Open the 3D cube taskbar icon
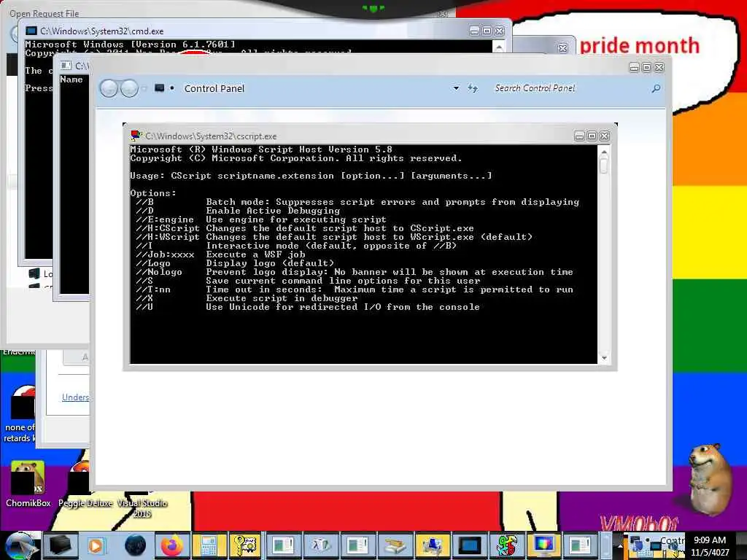This screenshot has width=747, height=560. [321, 545]
